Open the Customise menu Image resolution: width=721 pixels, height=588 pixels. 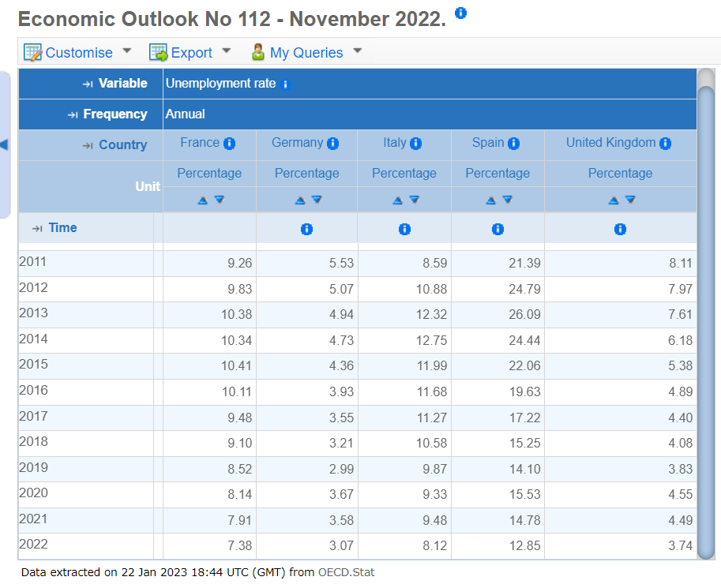pyautogui.click(x=79, y=53)
